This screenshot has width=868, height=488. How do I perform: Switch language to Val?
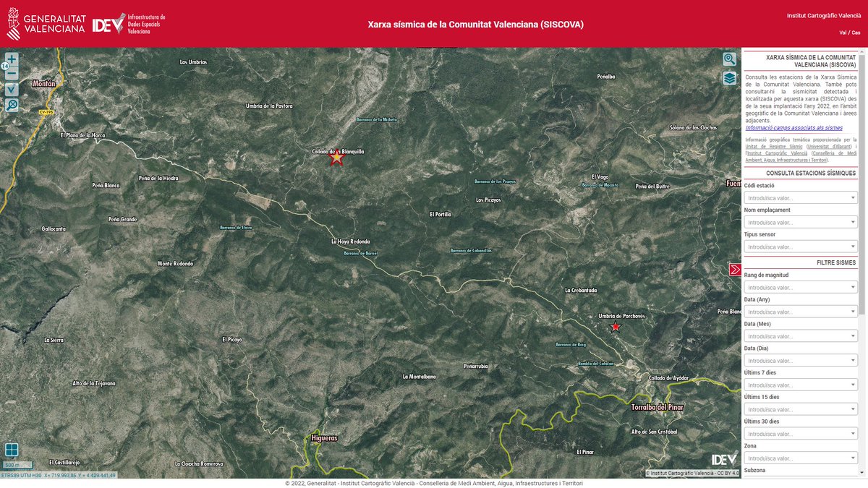[x=843, y=33]
